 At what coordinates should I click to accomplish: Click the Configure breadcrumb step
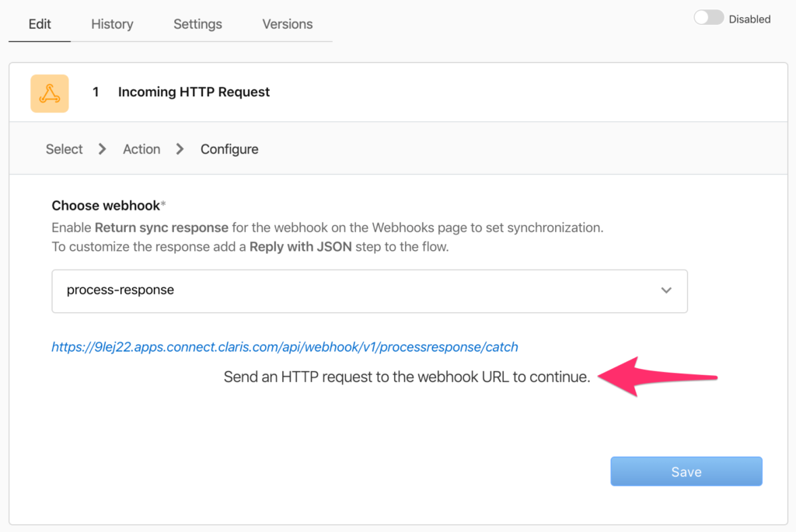(x=229, y=148)
